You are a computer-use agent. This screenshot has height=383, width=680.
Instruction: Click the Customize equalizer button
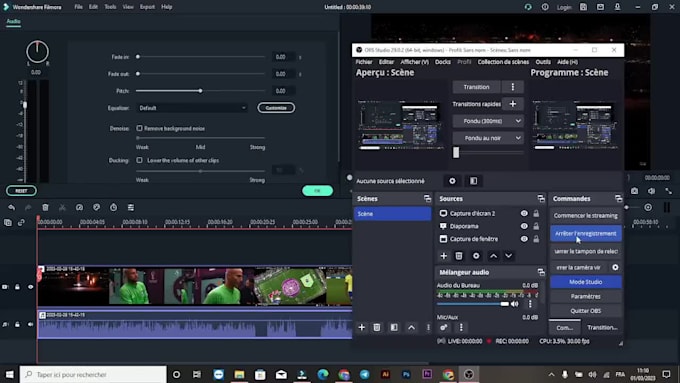point(276,108)
